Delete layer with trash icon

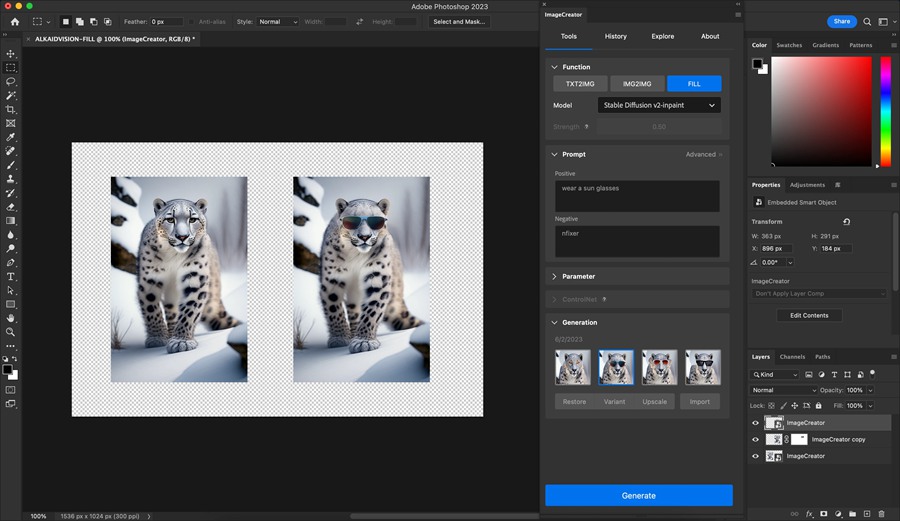click(x=882, y=514)
